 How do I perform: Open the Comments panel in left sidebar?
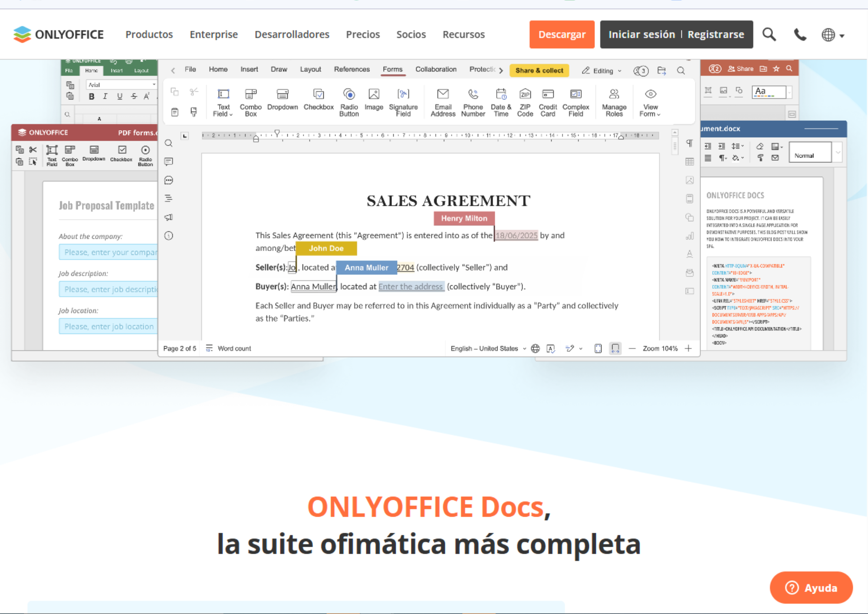169,162
